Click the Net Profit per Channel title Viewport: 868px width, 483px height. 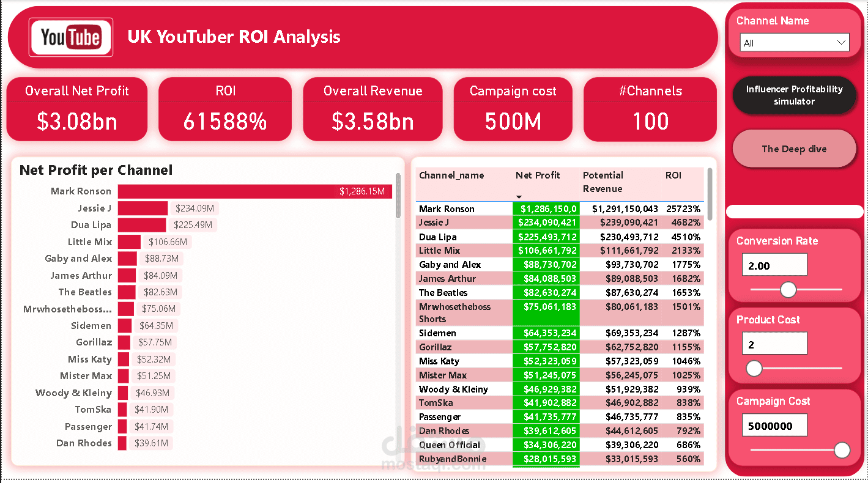tap(96, 171)
